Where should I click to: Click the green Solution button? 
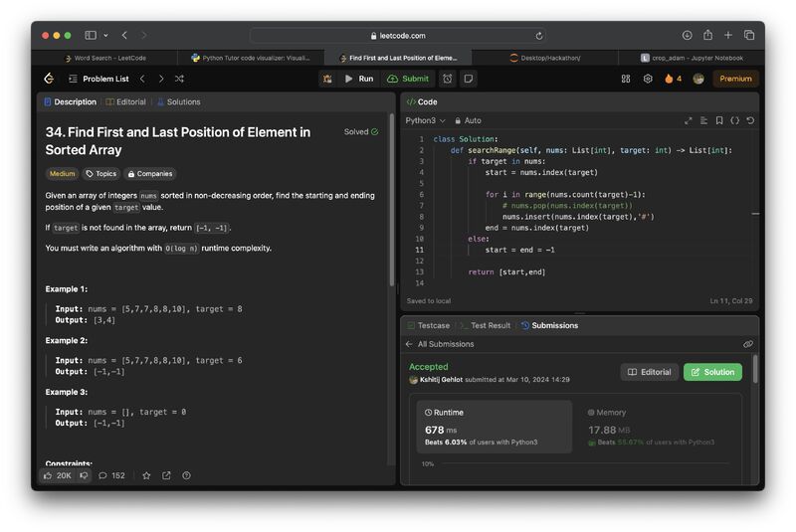click(712, 372)
